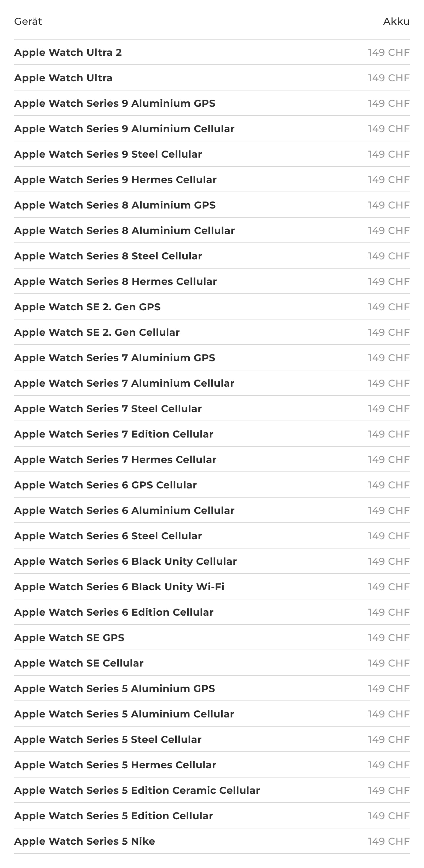The image size is (424, 868).
Task: Choose Apple Watch Series 9 Steel Cellular
Action: point(108,154)
